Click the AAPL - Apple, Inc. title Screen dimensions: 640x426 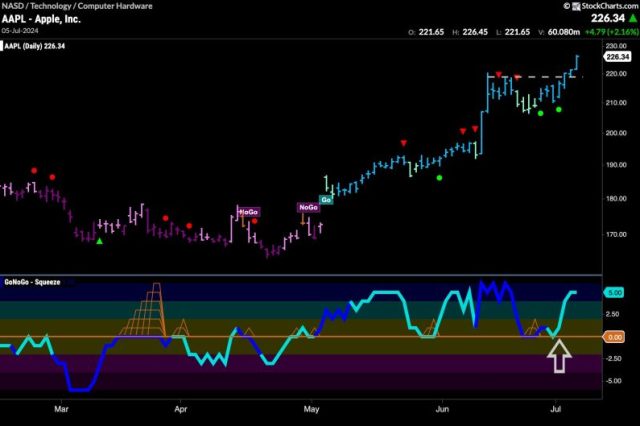tap(41, 19)
